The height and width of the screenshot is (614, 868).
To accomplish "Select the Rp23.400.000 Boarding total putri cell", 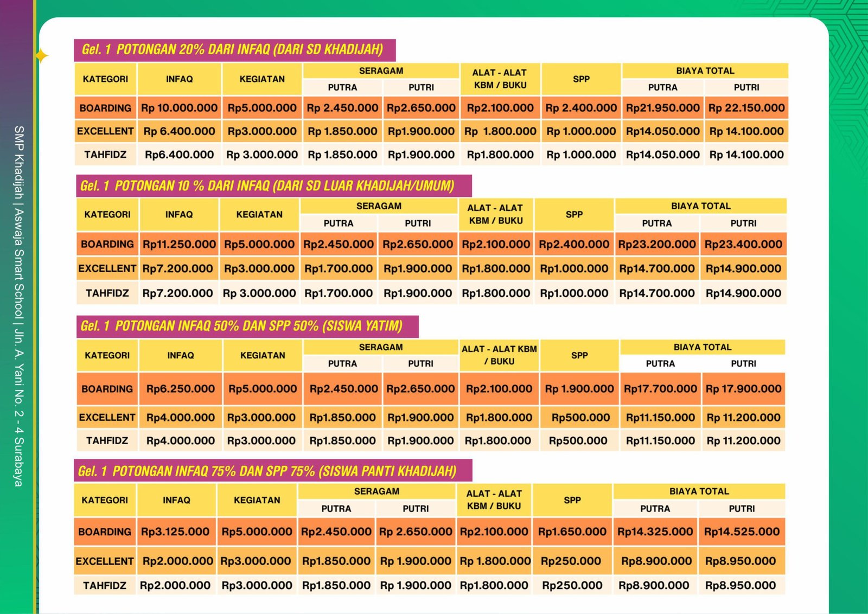I will tap(743, 245).
